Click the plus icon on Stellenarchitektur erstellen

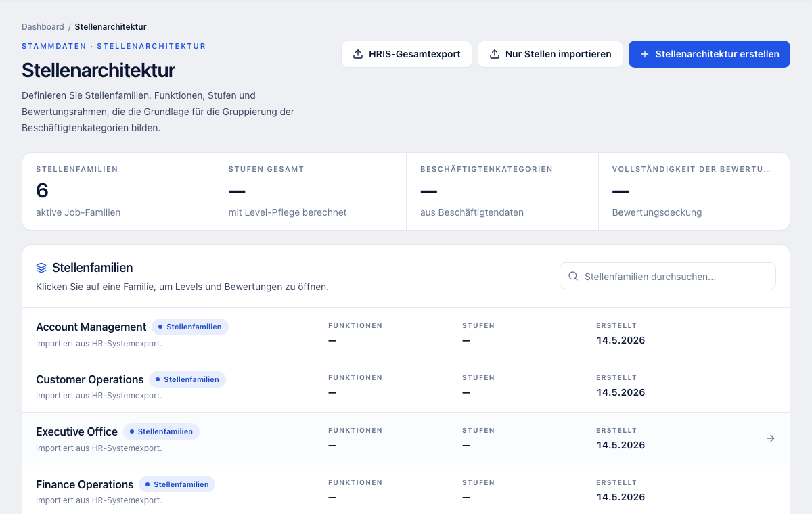pos(645,54)
